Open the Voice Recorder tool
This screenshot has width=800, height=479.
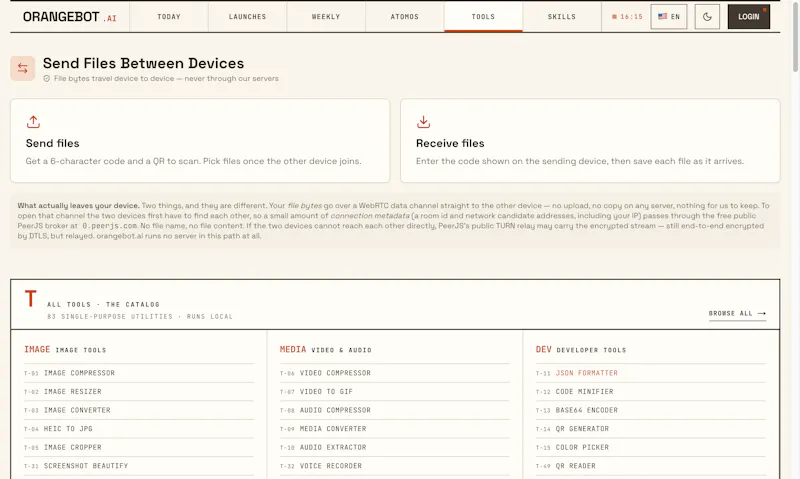pos(394,466)
